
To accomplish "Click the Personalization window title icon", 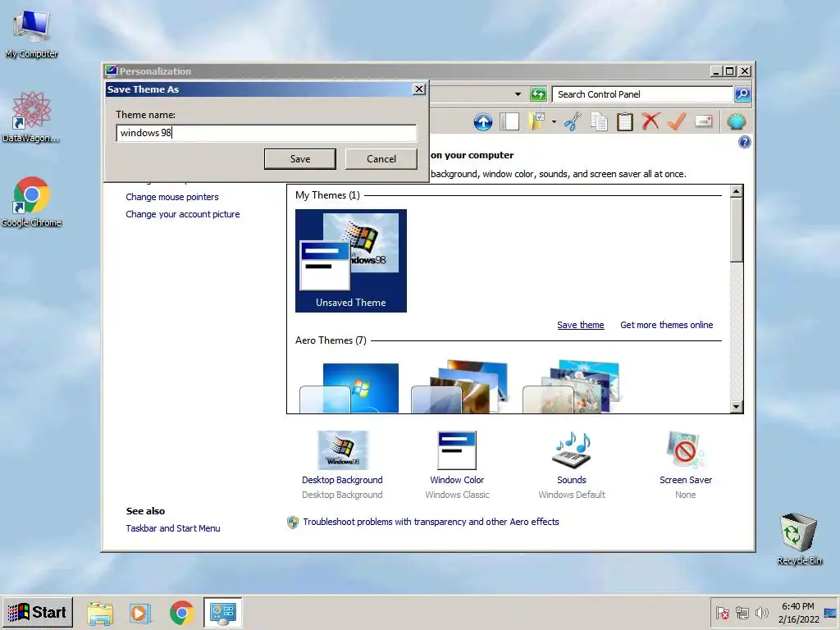I will tap(112, 71).
